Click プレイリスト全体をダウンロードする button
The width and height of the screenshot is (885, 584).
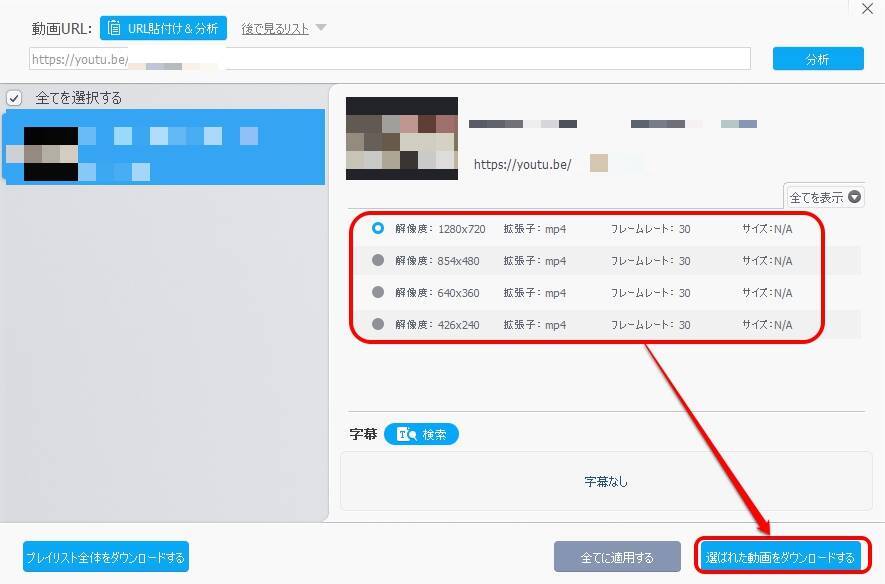105,557
